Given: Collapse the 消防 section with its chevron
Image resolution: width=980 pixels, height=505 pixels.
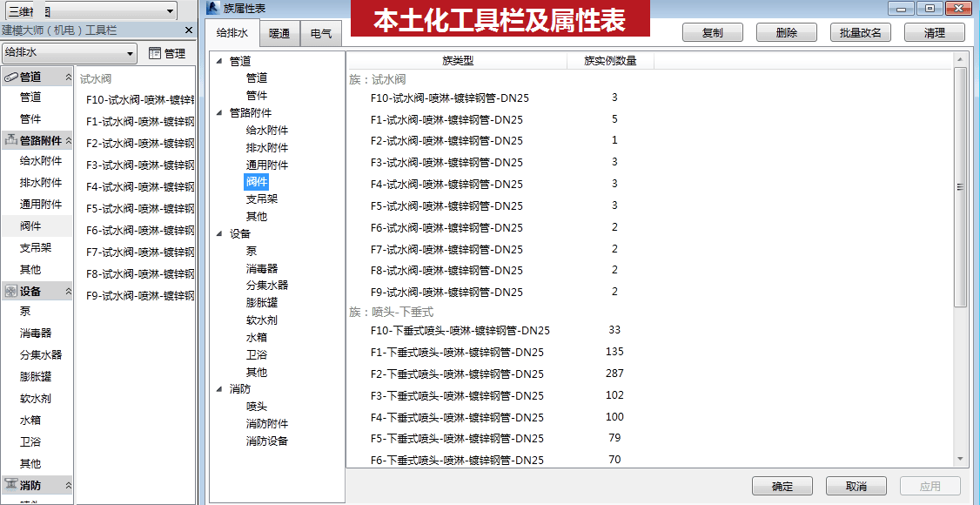Looking at the screenshot, I should pyautogui.click(x=69, y=485).
